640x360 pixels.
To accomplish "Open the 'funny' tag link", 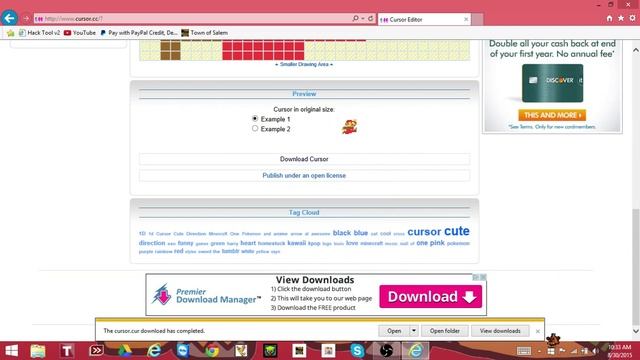I will [x=185, y=243].
